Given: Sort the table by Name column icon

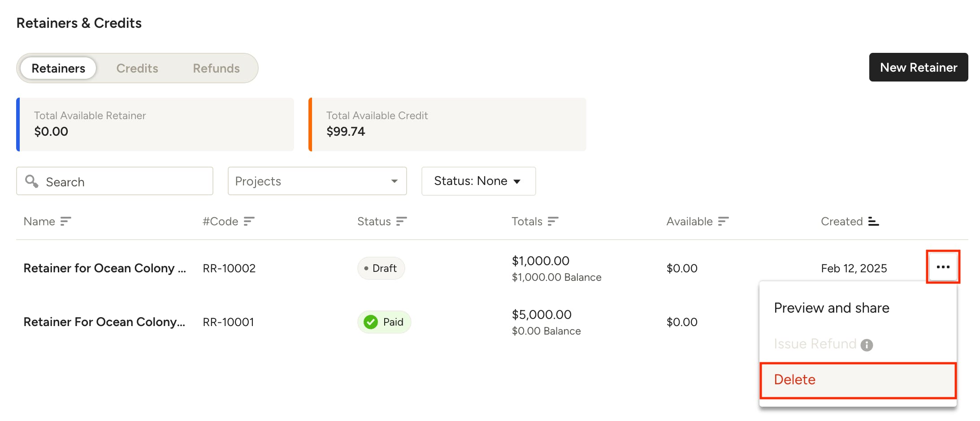Looking at the screenshot, I should pos(65,221).
